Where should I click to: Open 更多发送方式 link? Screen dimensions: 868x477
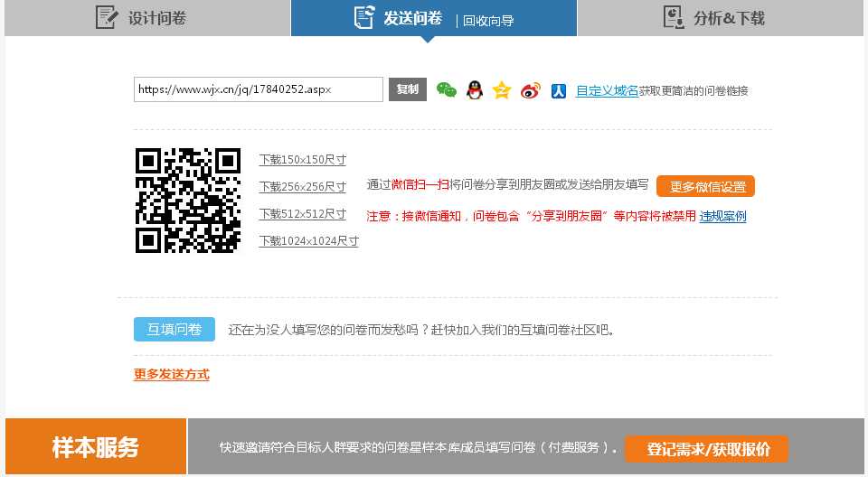click(x=172, y=375)
